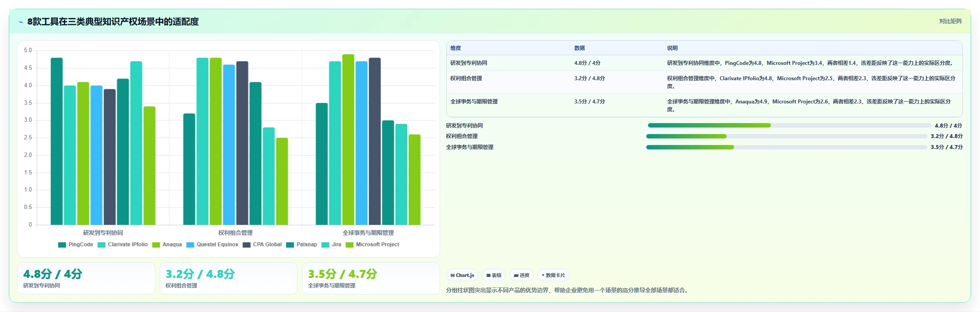The image size is (980, 312).
Task: Select the 进度 chip
Action: coord(521,275)
